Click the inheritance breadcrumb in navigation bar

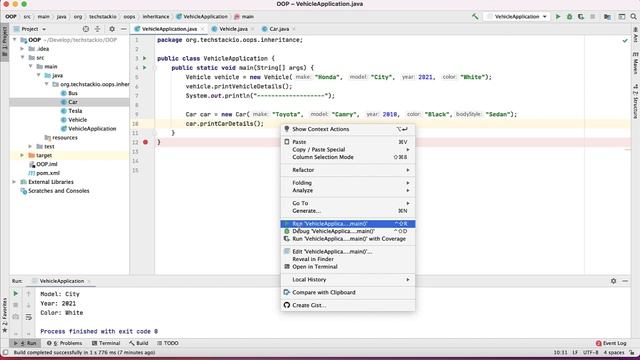point(156,17)
